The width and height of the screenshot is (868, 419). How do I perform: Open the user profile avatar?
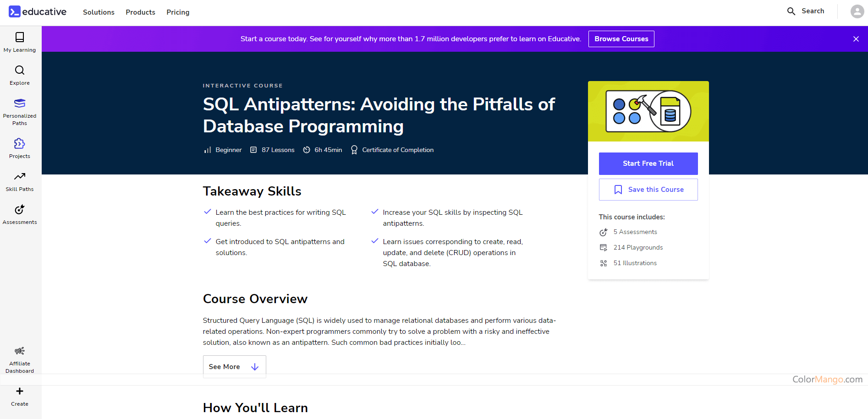(x=857, y=11)
